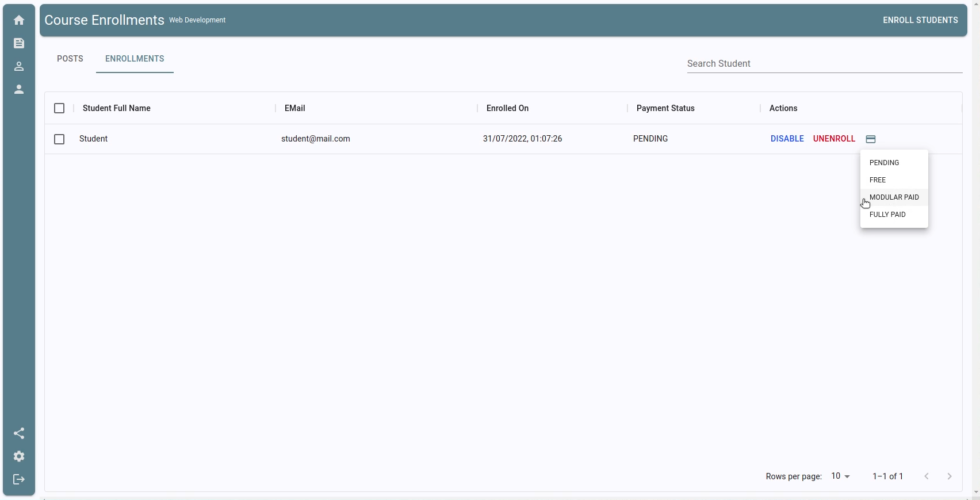Click DISABLE for Student
Screen dimensions: 980x500
click(x=787, y=139)
